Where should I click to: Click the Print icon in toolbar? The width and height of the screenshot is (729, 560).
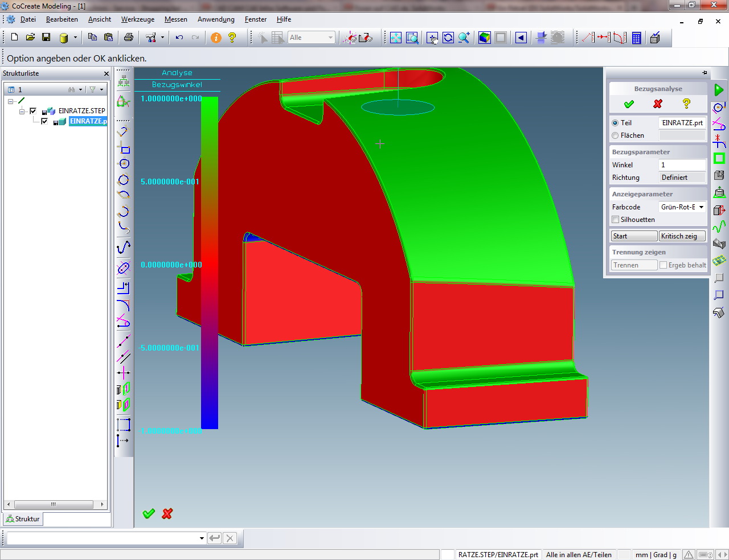pyautogui.click(x=129, y=38)
